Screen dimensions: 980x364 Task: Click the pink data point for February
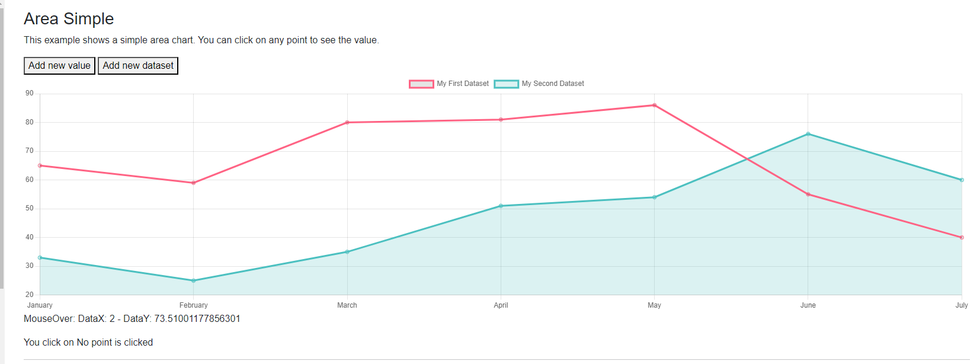[x=194, y=183]
